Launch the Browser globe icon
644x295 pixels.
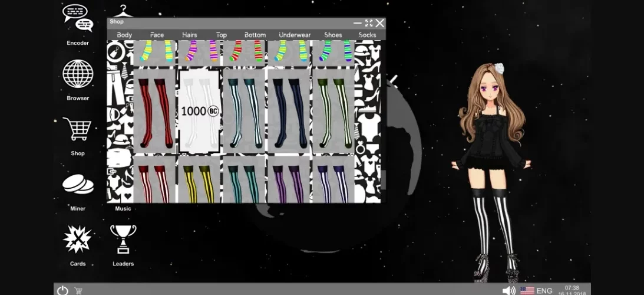(x=78, y=74)
